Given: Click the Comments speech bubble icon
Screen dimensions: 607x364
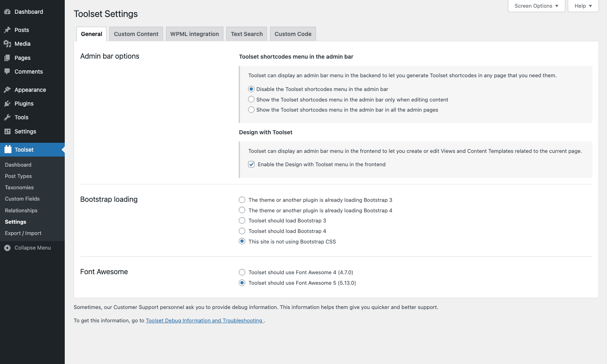Looking at the screenshot, I should tap(7, 72).
